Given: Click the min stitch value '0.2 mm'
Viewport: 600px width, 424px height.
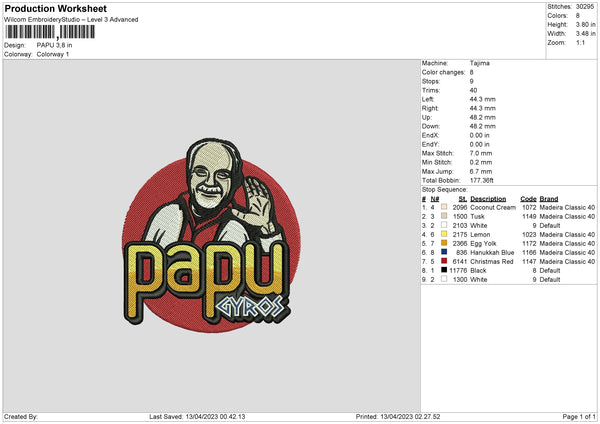Looking at the screenshot, I should point(481,162).
